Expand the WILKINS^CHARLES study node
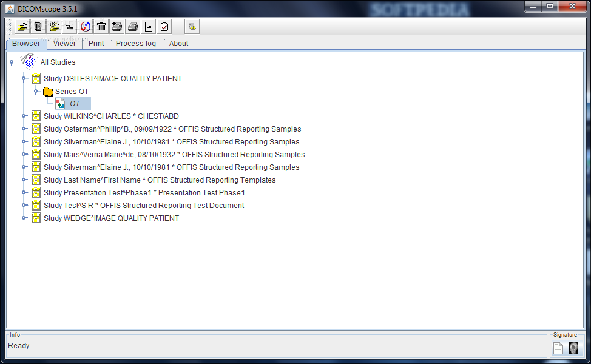 pos(24,116)
